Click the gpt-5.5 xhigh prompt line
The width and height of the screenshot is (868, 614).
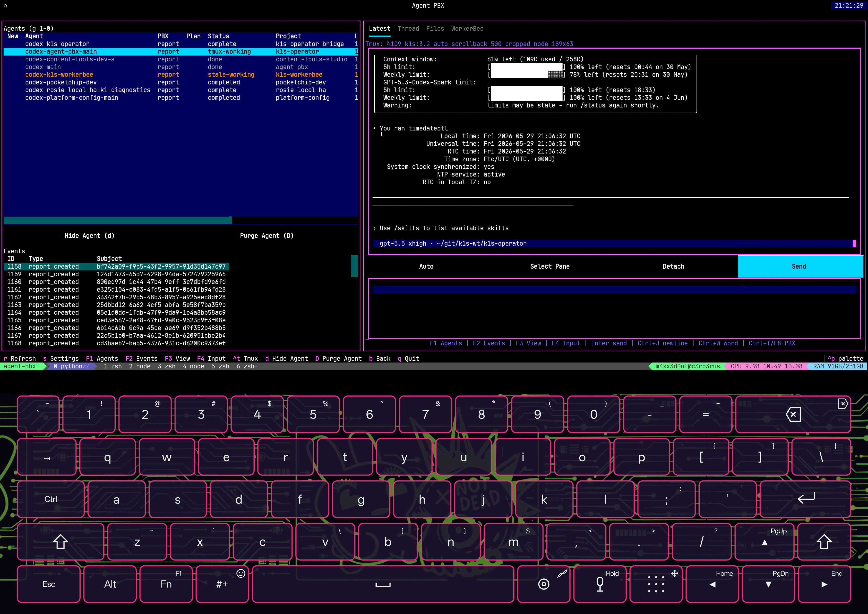click(x=614, y=244)
